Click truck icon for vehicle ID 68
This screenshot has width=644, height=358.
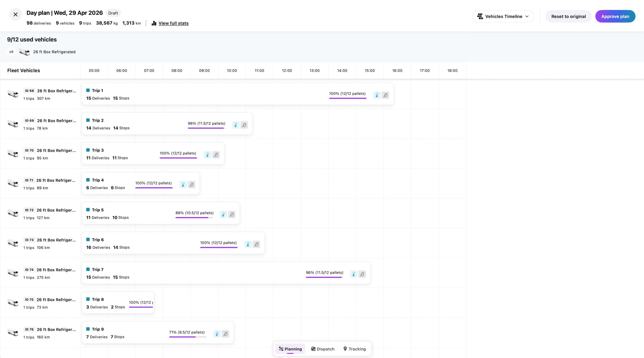pos(13,94)
